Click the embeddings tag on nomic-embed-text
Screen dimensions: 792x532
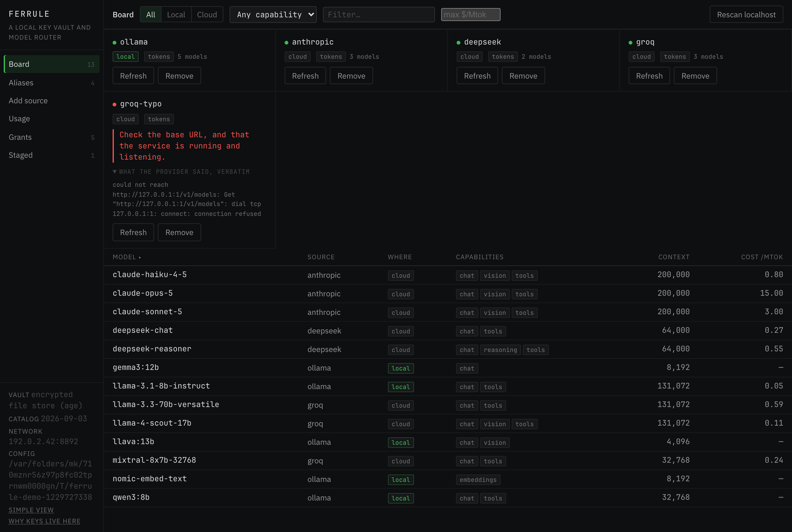(478, 480)
